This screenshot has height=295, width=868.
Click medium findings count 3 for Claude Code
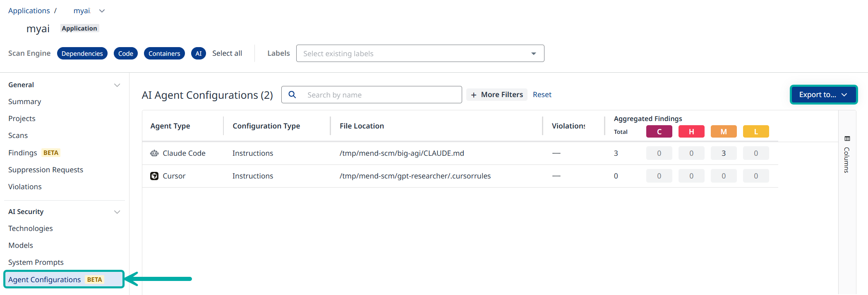pyautogui.click(x=724, y=153)
